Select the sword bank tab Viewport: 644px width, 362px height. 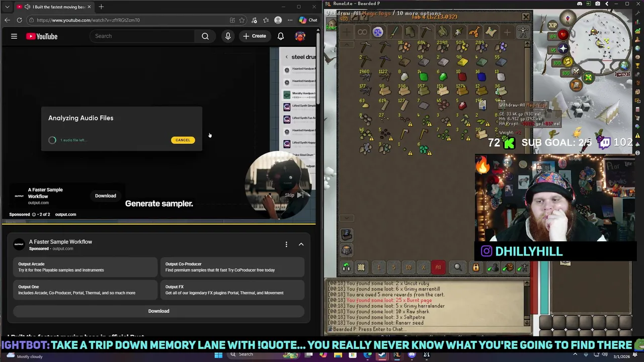(394, 32)
